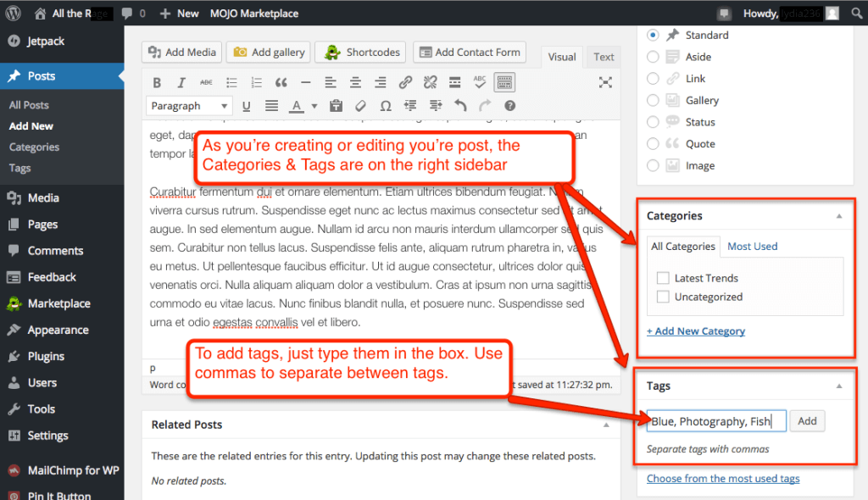Apply blockquote formatting
The image size is (868, 500).
[x=281, y=82]
